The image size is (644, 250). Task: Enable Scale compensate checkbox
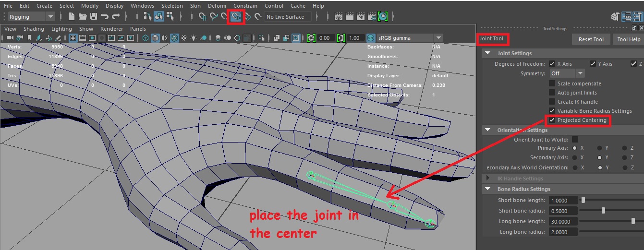click(552, 83)
